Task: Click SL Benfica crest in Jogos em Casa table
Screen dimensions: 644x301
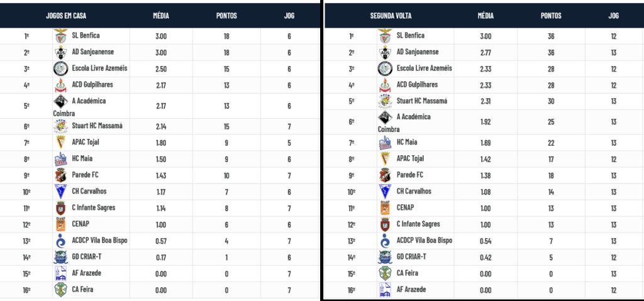Action: (61, 36)
